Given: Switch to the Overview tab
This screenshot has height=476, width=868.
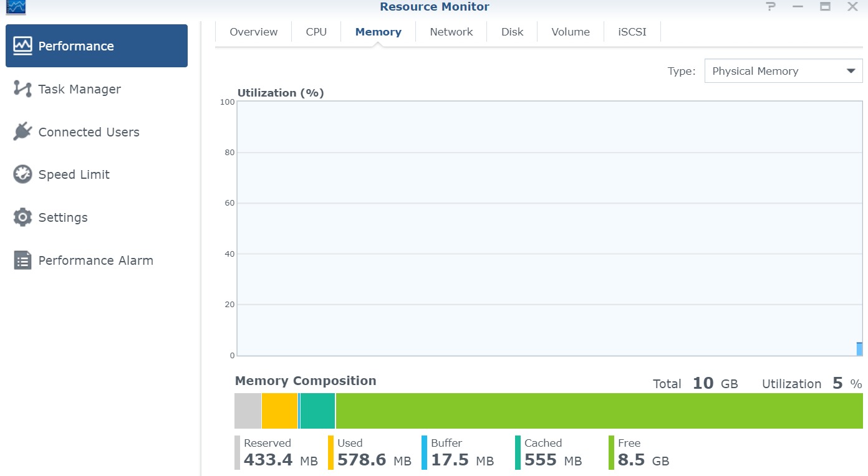Looking at the screenshot, I should click(x=253, y=32).
